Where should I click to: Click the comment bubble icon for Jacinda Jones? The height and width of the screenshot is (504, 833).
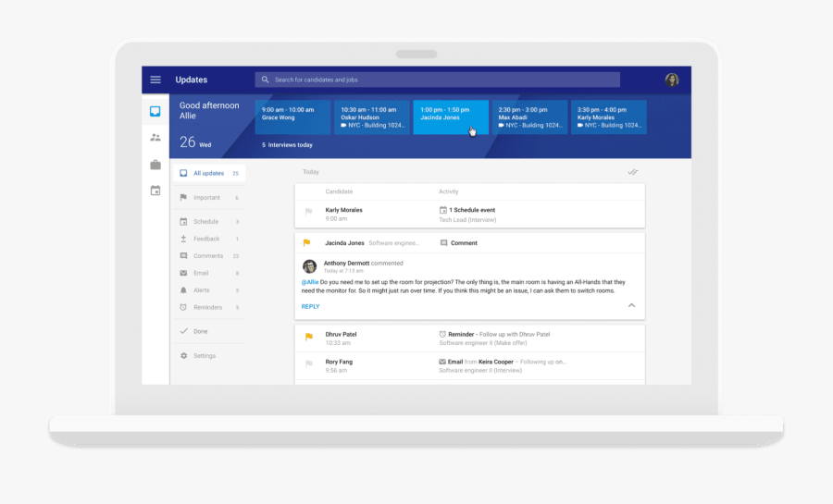443,243
